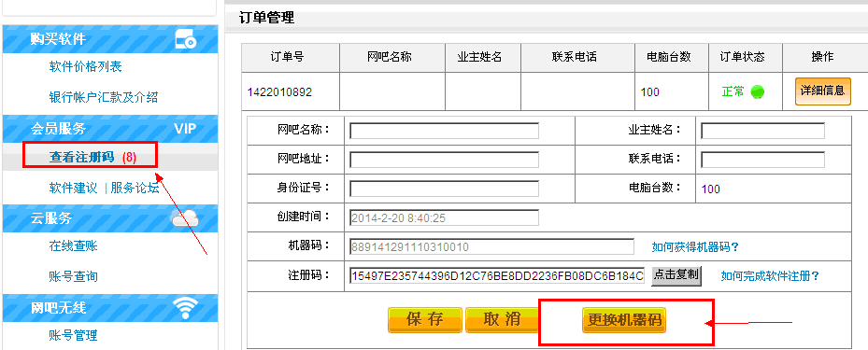
Task: Click the 购买软件 section header
Action: click(x=110, y=38)
